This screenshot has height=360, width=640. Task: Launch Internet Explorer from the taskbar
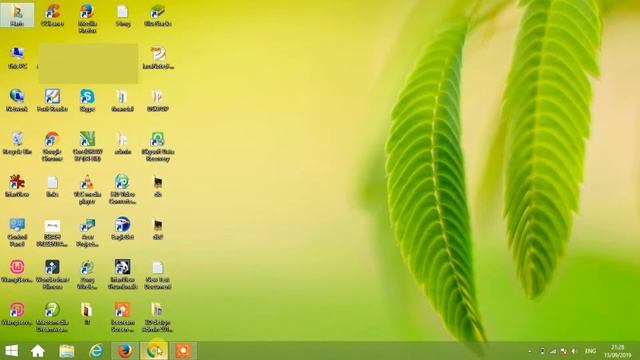(x=96, y=351)
